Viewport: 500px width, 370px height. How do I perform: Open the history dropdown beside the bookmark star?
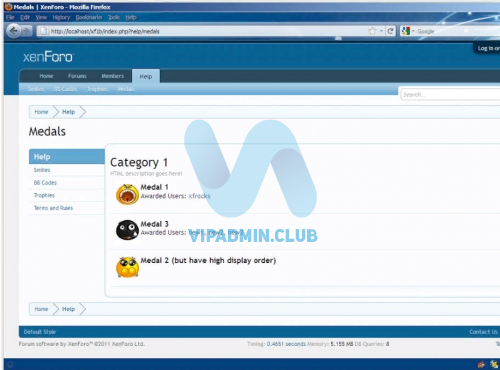381,31
